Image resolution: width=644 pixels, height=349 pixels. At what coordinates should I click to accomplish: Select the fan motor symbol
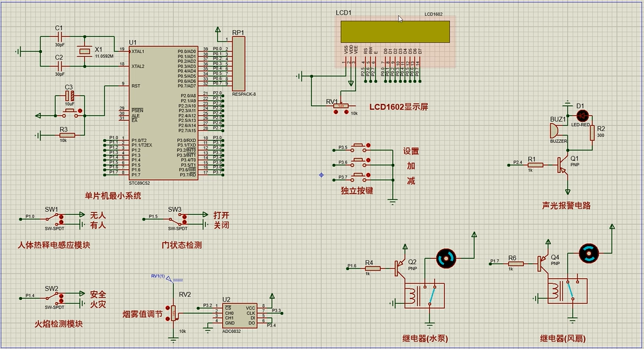[x=589, y=253]
